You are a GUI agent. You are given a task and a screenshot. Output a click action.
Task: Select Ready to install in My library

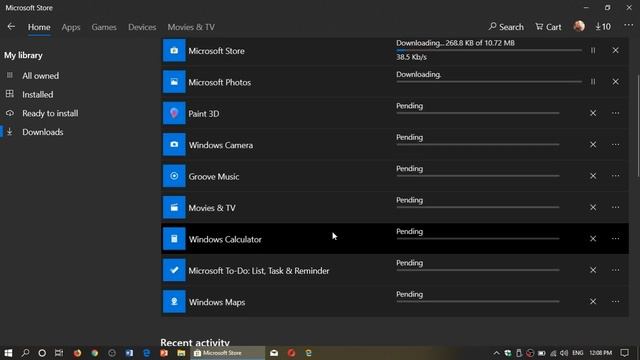click(x=50, y=113)
